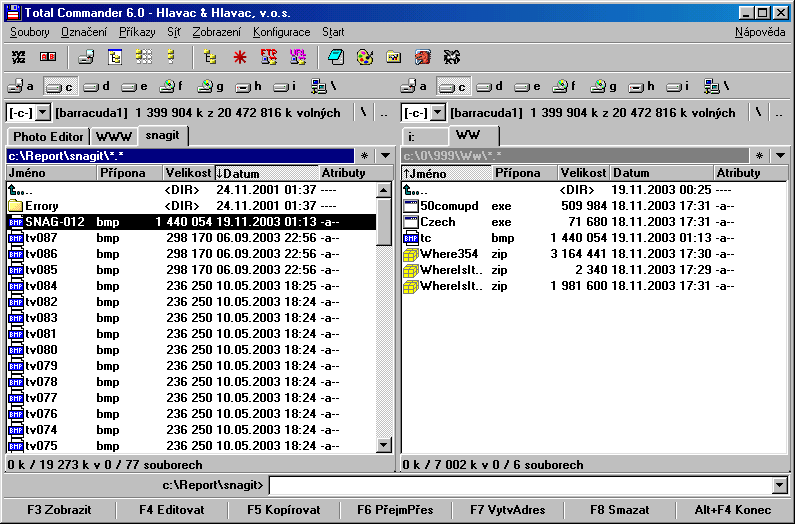Switch right panel to drive h
The width and height of the screenshot is (795, 524).
click(641, 87)
